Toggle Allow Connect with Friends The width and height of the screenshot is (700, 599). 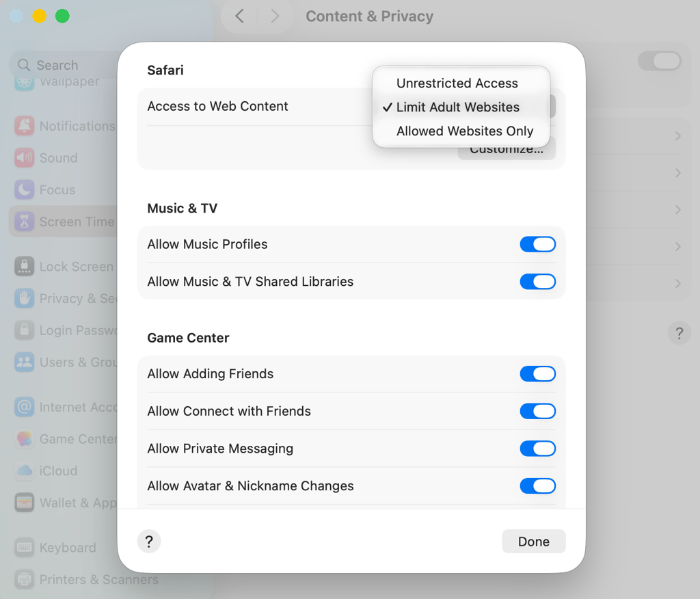pyautogui.click(x=537, y=411)
